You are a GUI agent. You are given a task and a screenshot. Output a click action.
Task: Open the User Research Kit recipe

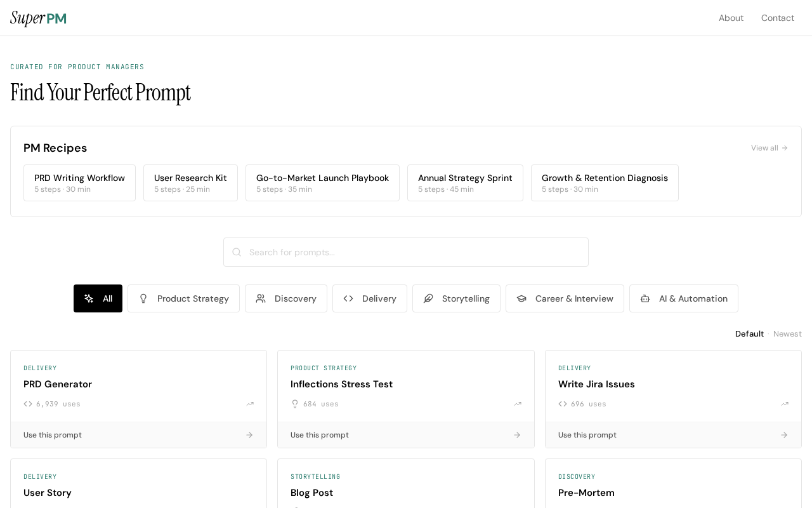point(190,183)
